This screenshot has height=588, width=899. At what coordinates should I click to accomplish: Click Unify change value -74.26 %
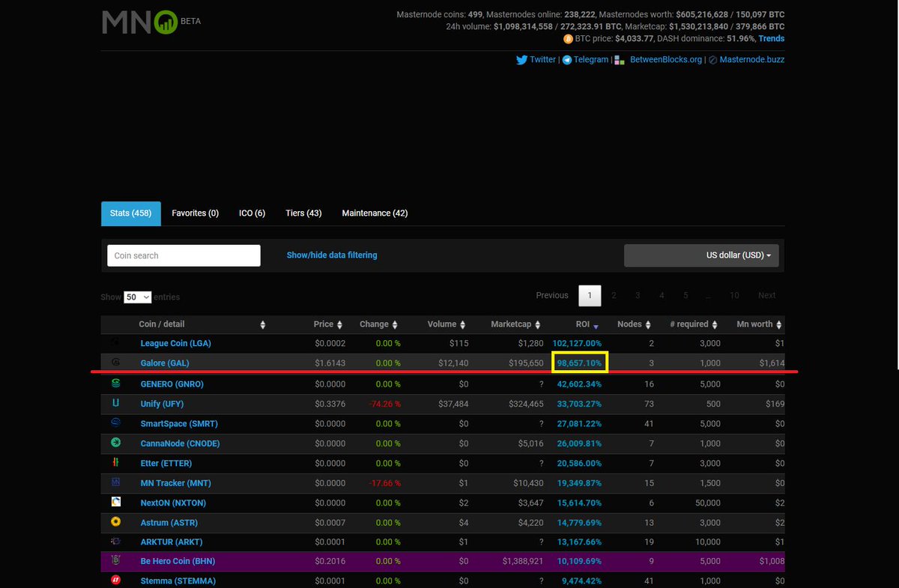coord(384,404)
